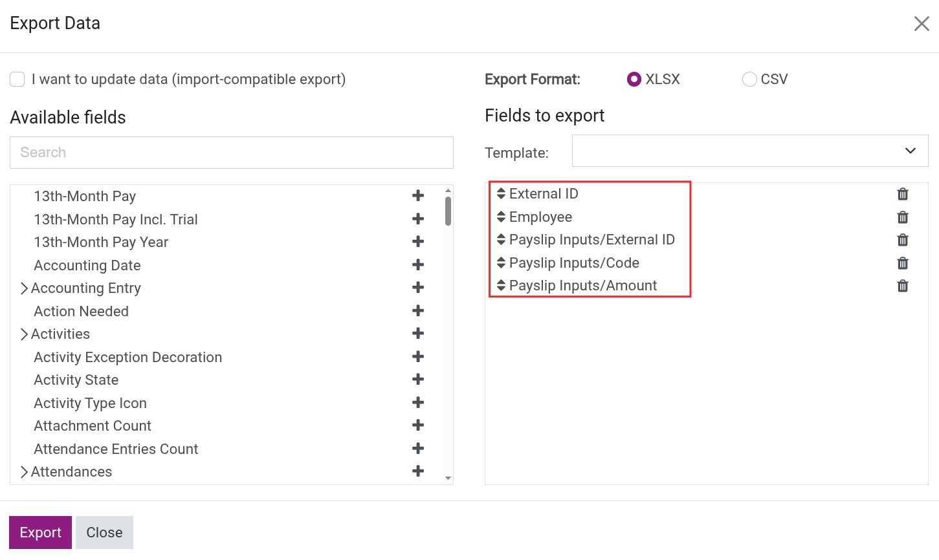This screenshot has width=939, height=560.
Task: Remove the Employee field with trash icon
Action: point(903,217)
